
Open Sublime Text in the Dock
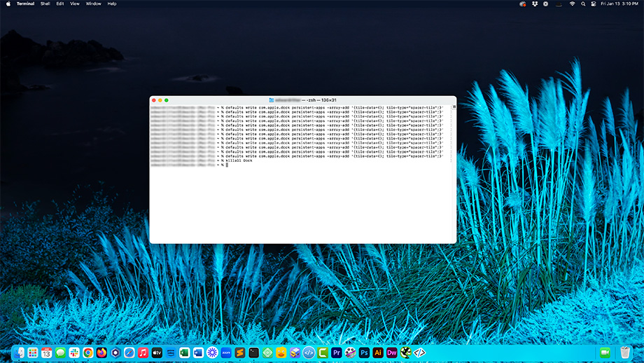pyautogui.click(x=240, y=352)
